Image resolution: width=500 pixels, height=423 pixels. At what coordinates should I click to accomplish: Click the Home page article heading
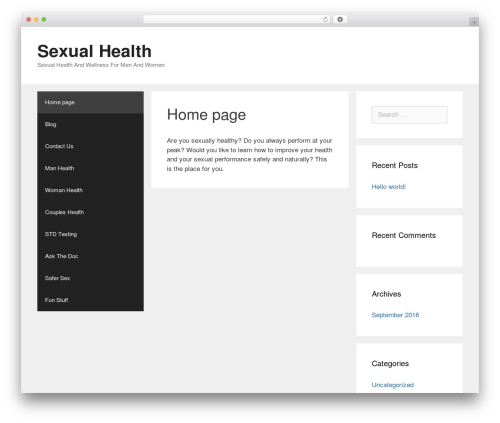(206, 115)
